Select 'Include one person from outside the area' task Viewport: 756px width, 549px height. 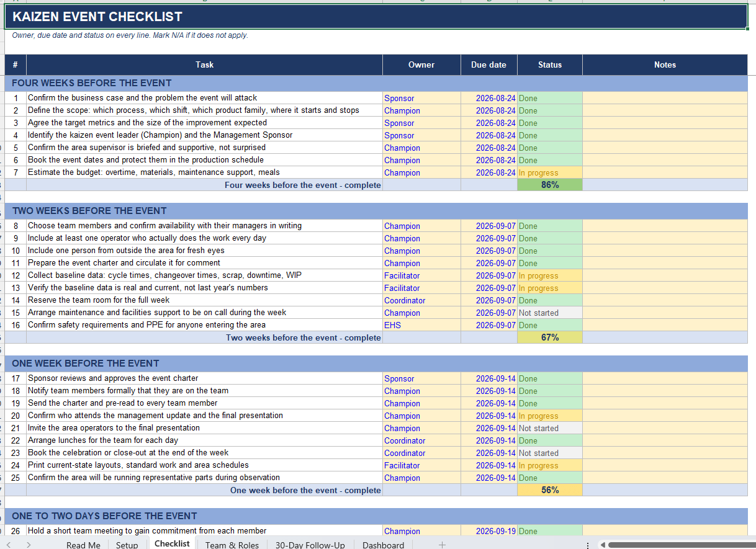204,251
